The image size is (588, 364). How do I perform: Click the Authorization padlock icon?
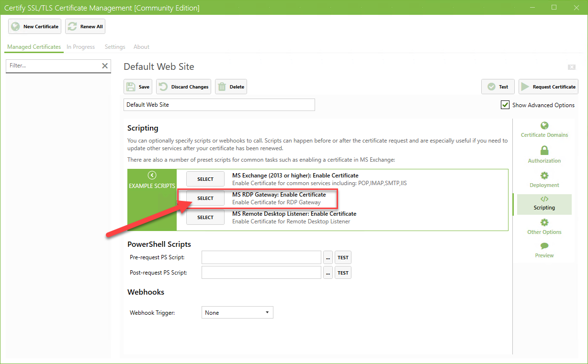tap(544, 151)
